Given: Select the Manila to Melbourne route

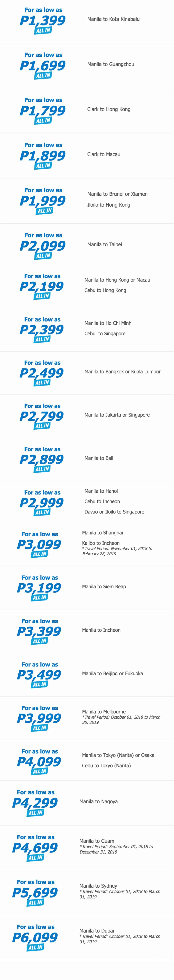Looking at the screenshot, I should click(x=104, y=711).
